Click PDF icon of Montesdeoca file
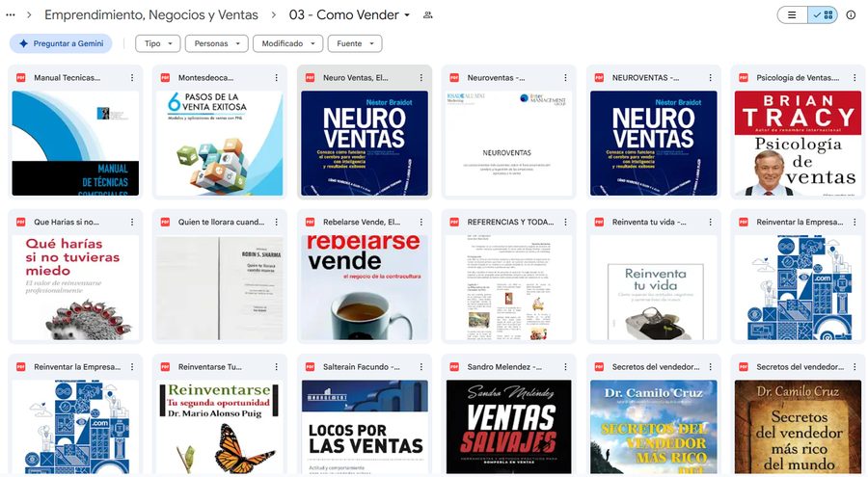868x477 pixels. (166, 78)
